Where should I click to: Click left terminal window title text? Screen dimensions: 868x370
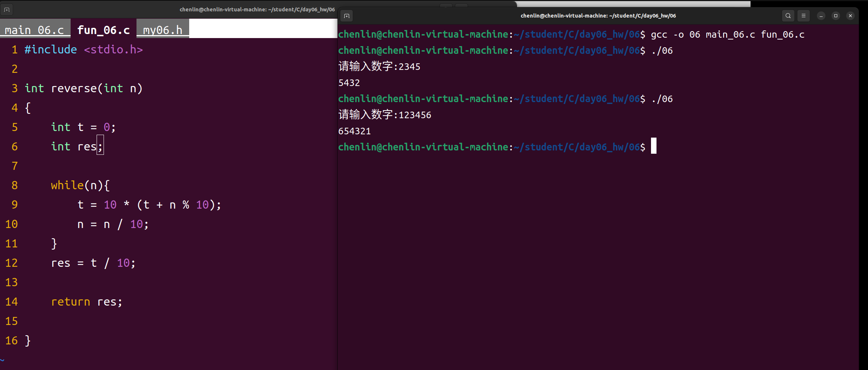tap(257, 10)
